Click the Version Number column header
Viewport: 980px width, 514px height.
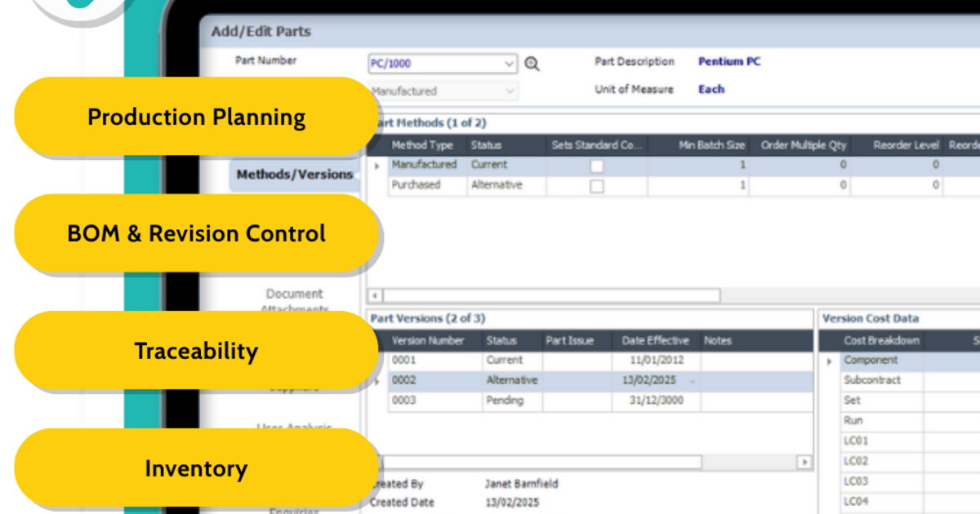click(x=434, y=340)
